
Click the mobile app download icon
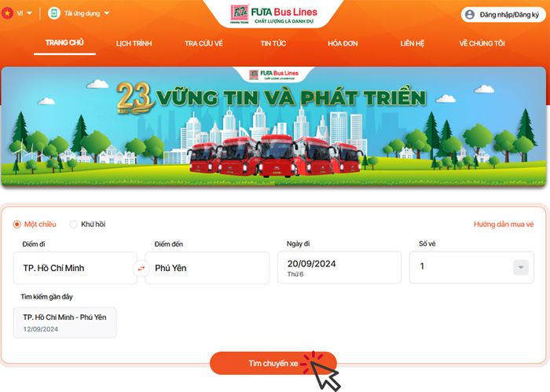tap(54, 13)
